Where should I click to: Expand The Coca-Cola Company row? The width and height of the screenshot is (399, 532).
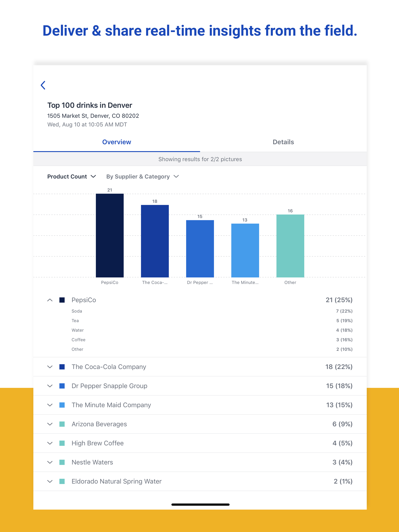click(50, 367)
